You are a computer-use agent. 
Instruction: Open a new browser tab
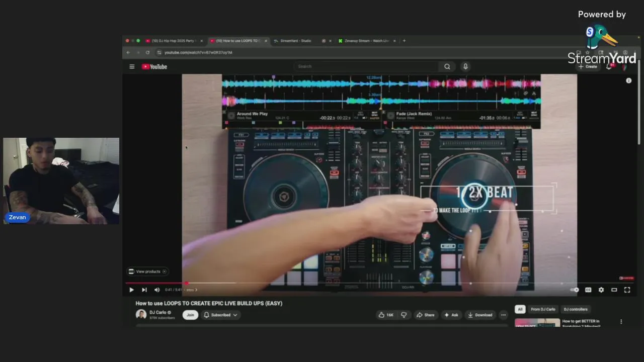404,41
